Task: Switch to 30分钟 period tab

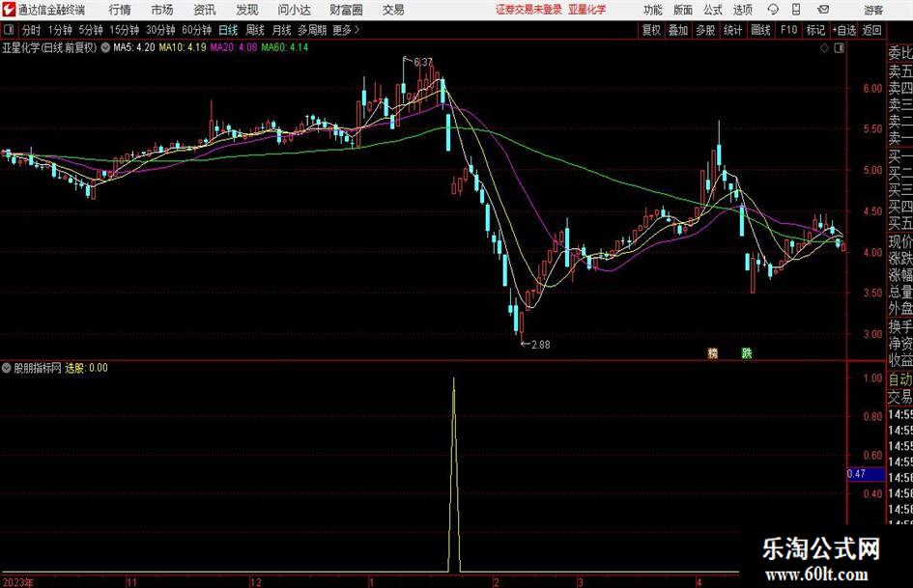Action: click(160, 30)
